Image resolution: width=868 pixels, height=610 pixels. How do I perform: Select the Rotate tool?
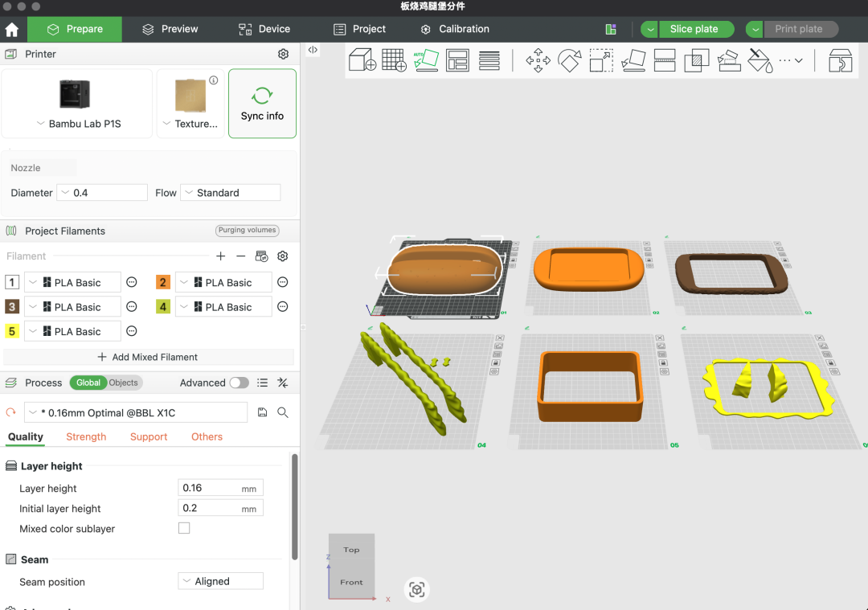tap(570, 60)
